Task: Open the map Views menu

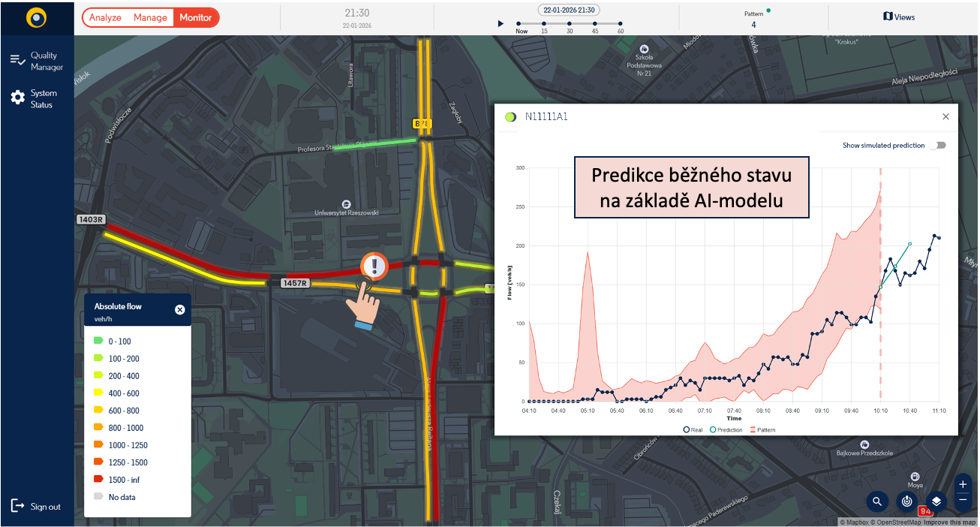Action: pos(899,17)
